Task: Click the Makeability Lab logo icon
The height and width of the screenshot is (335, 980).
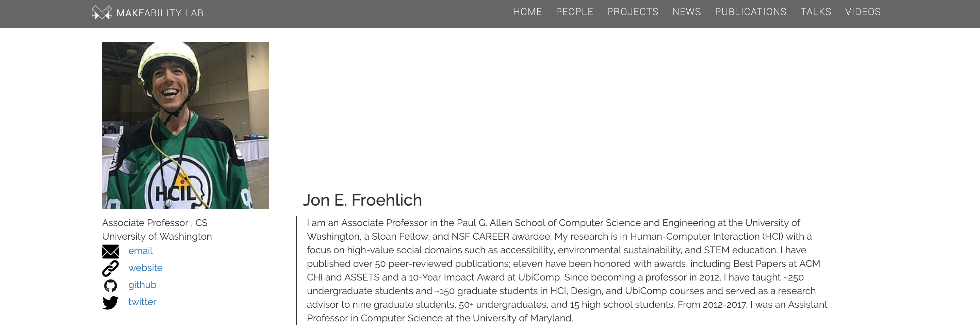Action: (x=102, y=13)
